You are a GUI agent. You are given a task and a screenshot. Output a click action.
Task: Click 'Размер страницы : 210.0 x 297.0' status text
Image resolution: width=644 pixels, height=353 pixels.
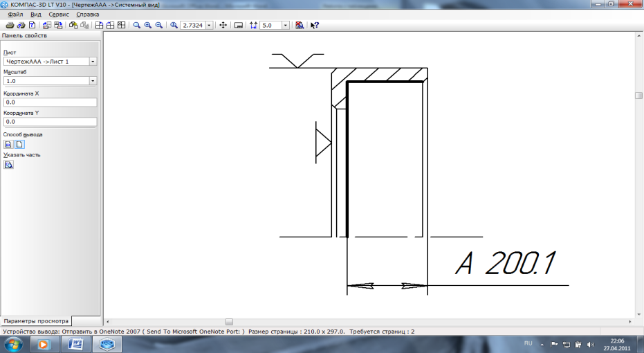[x=297, y=332]
